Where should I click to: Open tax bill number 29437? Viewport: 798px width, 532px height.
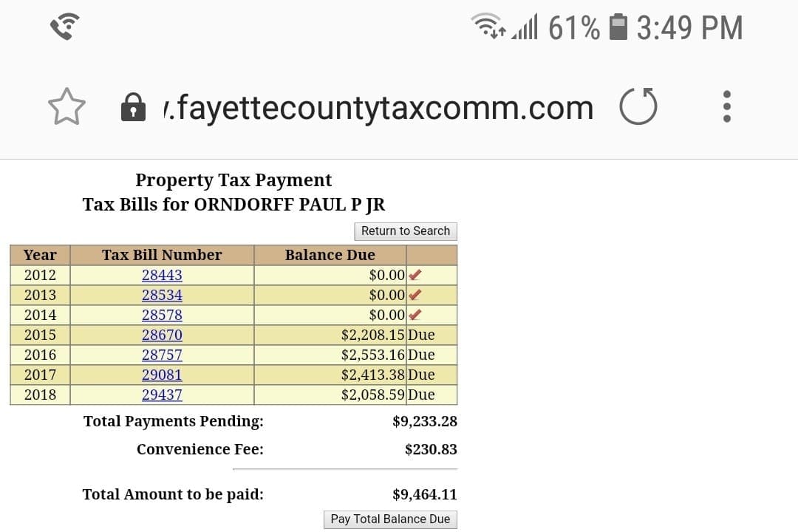pyautogui.click(x=162, y=395)
